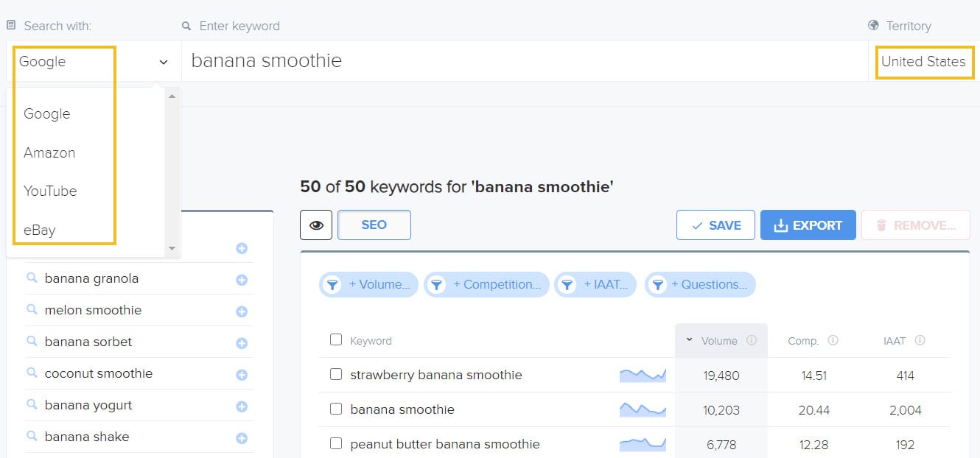Click the info icon beside Comp. column
The width and height of the screenshot is (980, 458).
pos(833,339)
